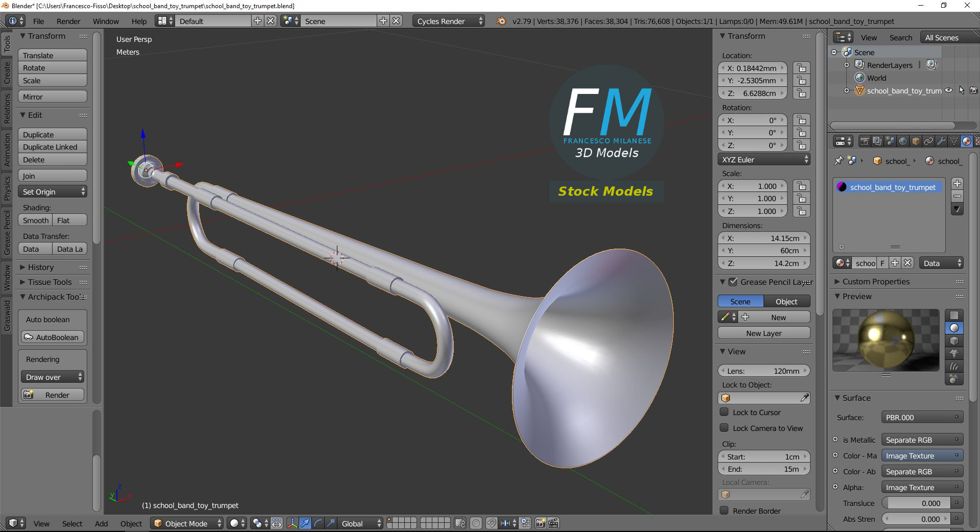Select the translate manipulator arrow icon
This screenshot has width=980, height=532.
point(305,523)
